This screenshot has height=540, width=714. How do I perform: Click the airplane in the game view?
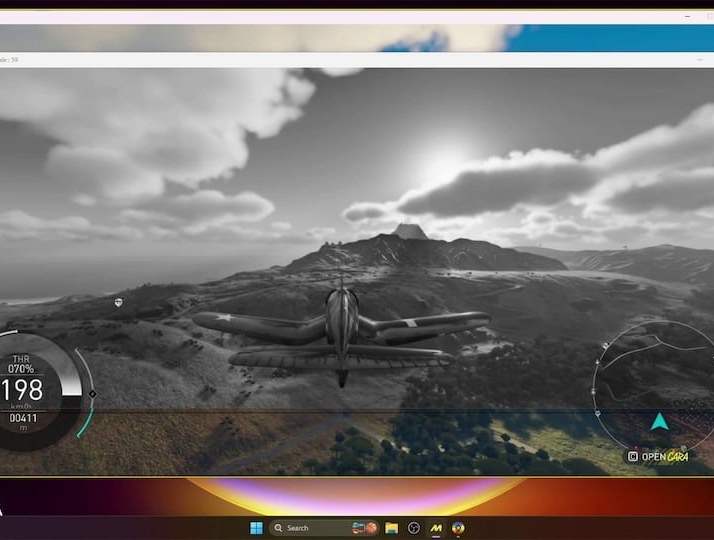[x=342, y=335]
